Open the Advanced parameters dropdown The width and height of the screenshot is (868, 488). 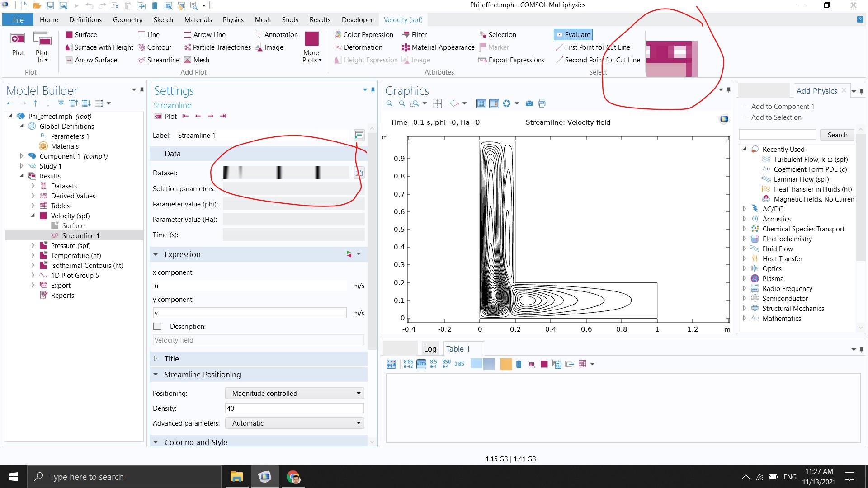point(294,423)
